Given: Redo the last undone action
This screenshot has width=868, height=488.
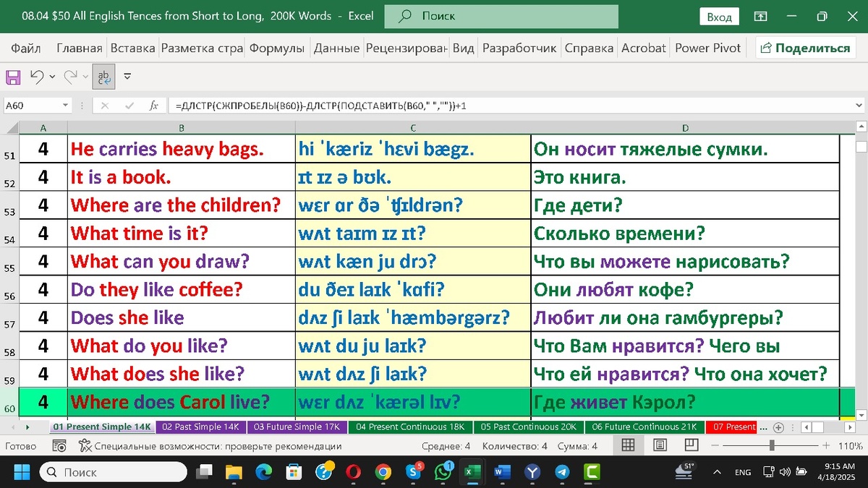Looking at the screenshot, I should [70, 76].
